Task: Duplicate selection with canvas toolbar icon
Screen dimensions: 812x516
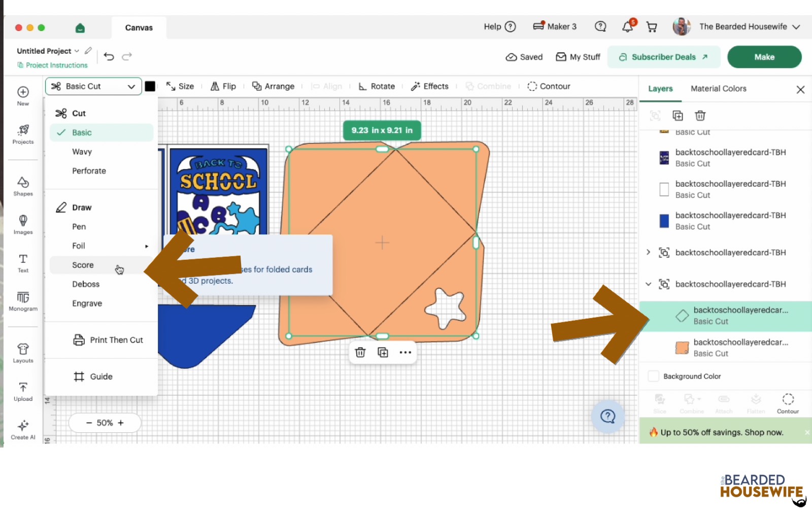Action: [383, 352]
